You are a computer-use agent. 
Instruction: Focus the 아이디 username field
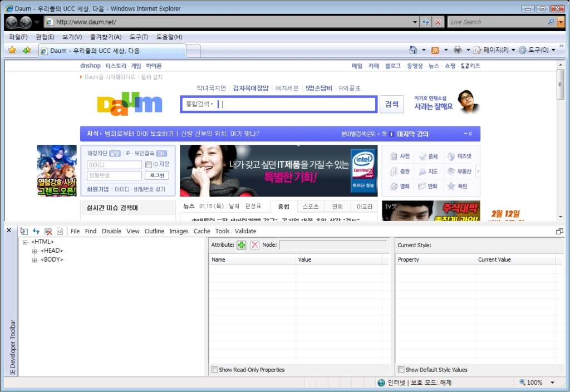click(x=114, y=165)
